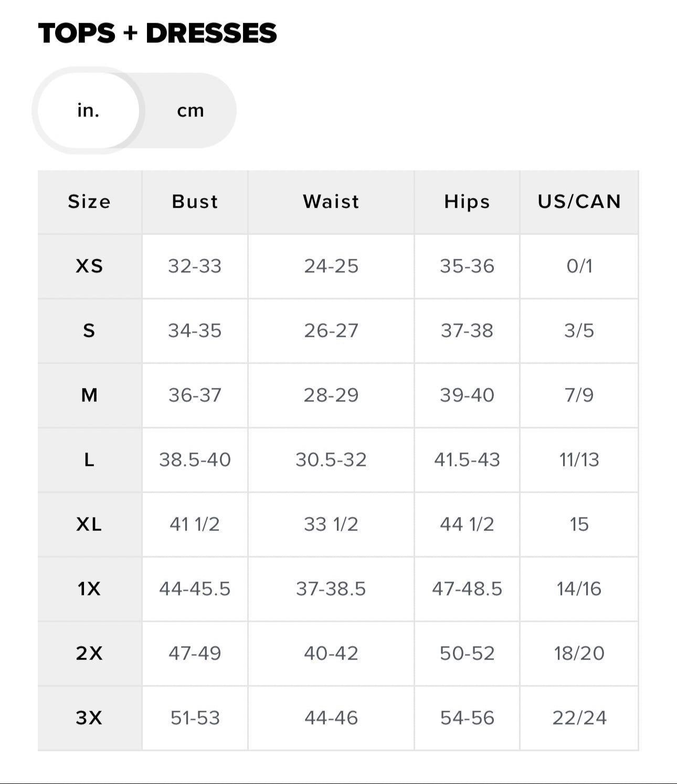Screen dimensions: 677x784
Task: Click the XL waist value 33 1/2
Action: coord(331,524)
